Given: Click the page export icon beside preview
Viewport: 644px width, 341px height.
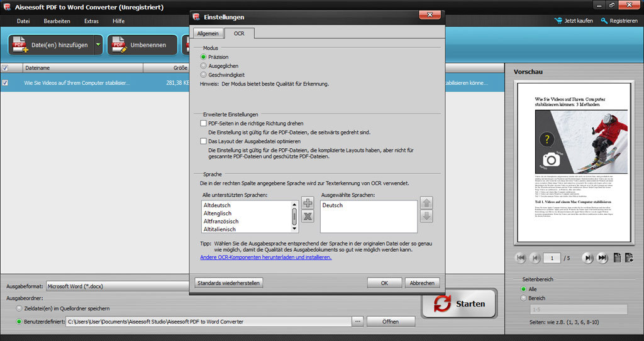Looking at the screenshot, I should [x=629, y=257].
